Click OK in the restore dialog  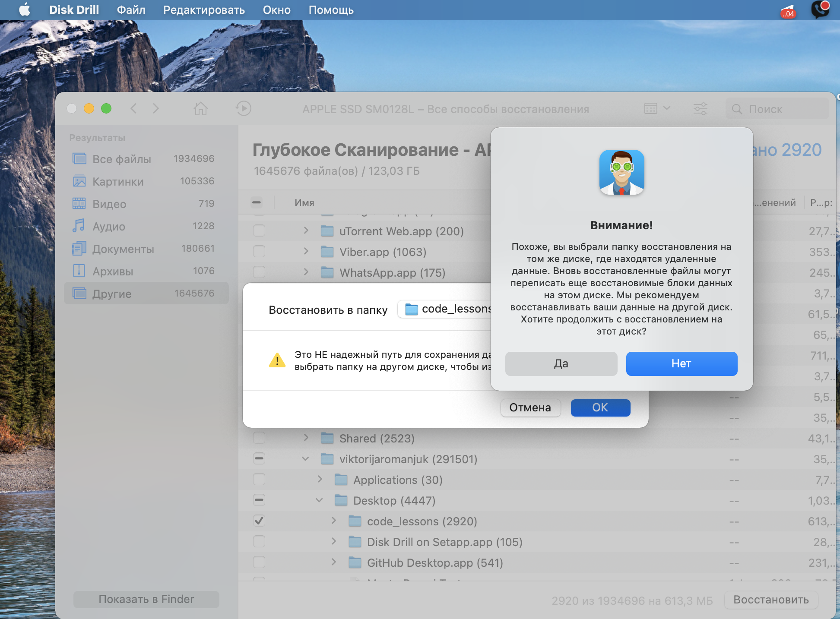tap(600, 407)
